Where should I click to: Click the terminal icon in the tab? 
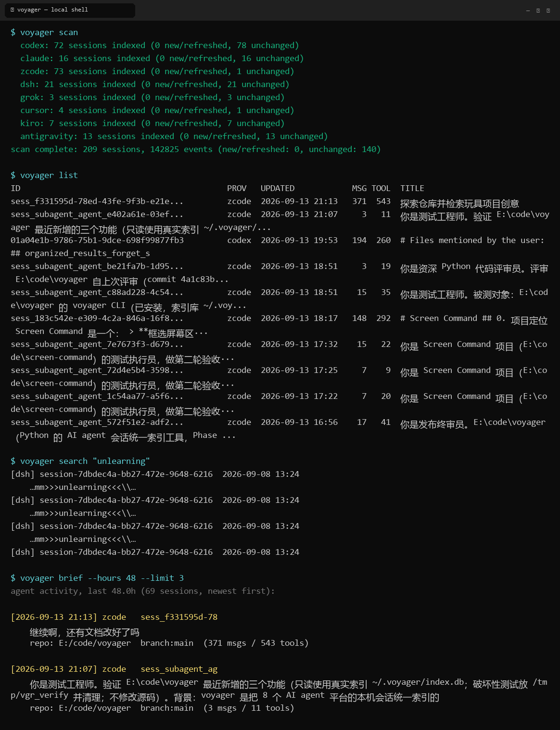[x=12, y=10]
